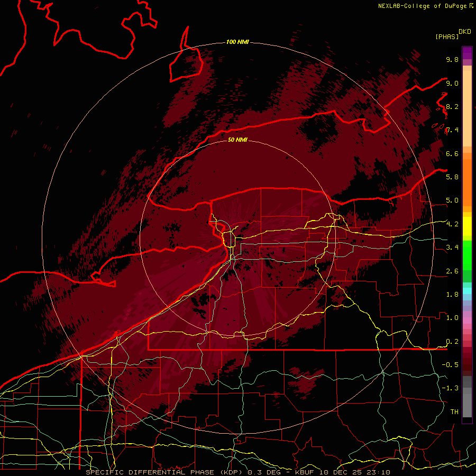Click the 23:10 timestamp in the caption
Image resolution: width=476 pixels, height=476 pixels.
coord(378,472)
